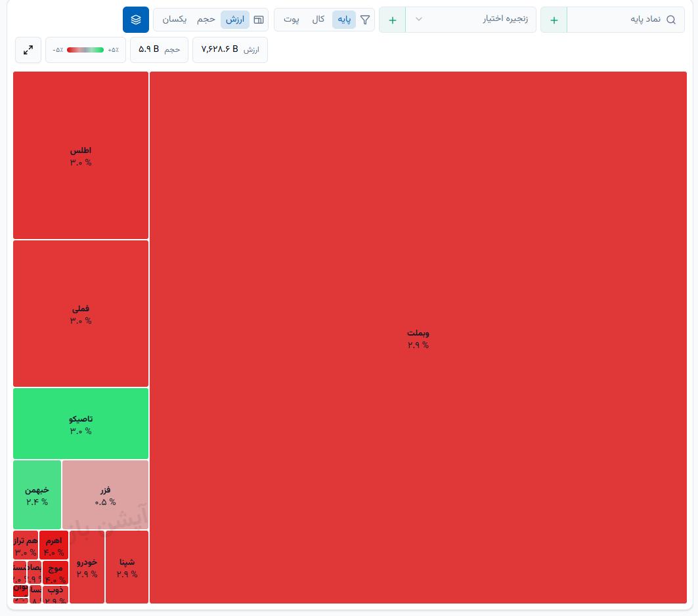Select the کال filter option
Screen dimensions: 698x616
[318, 20]
